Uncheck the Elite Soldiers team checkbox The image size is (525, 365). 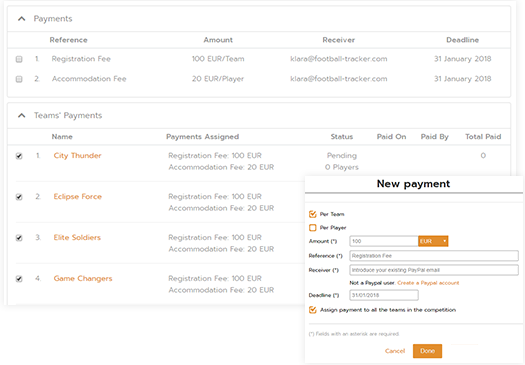19,238
